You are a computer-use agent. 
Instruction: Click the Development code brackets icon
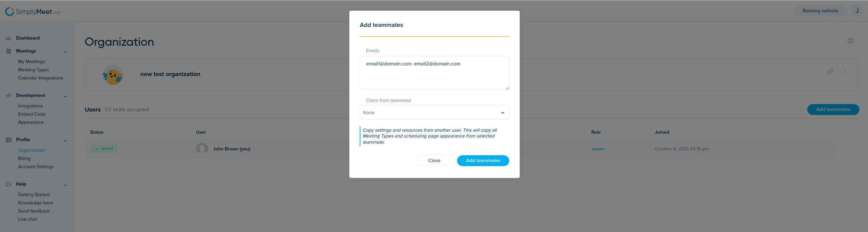[x=9, y=96]
